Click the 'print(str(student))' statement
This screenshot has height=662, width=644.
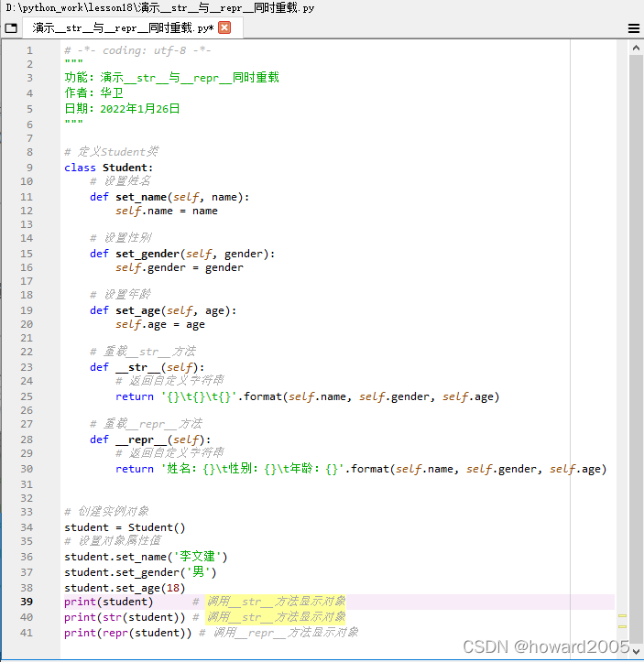point(125,617)
